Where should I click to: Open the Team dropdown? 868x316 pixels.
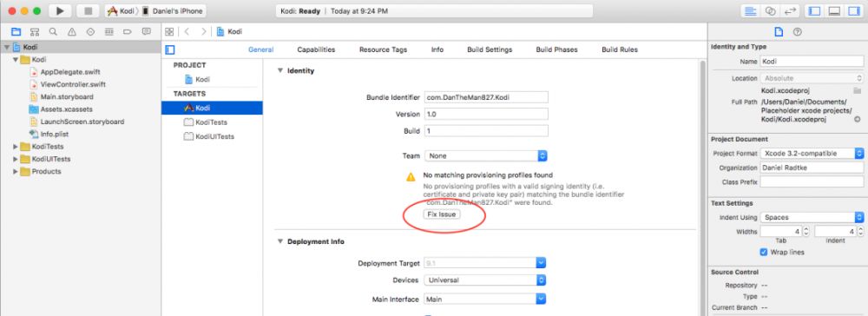pos(485,156)
